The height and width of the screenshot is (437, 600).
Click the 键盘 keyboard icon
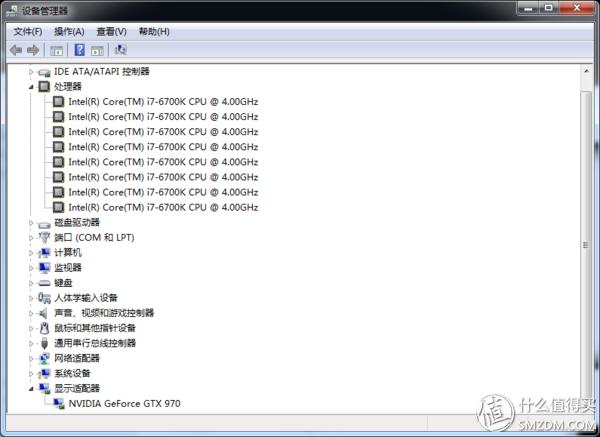(x=44, y=283)
